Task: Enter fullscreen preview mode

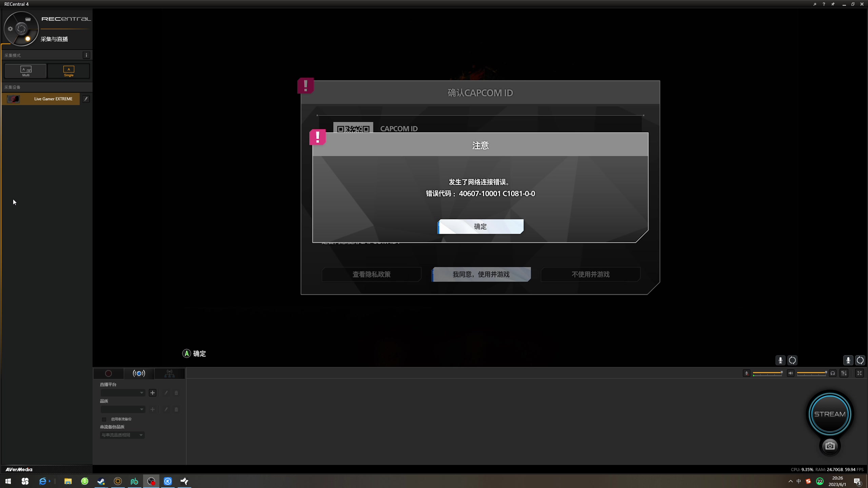Action: click(860, 373)
